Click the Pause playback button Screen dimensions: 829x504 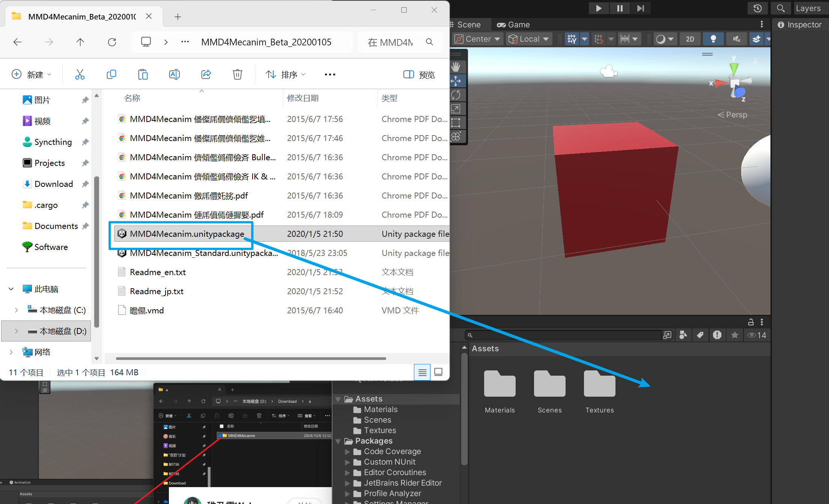tap(620, 8)
